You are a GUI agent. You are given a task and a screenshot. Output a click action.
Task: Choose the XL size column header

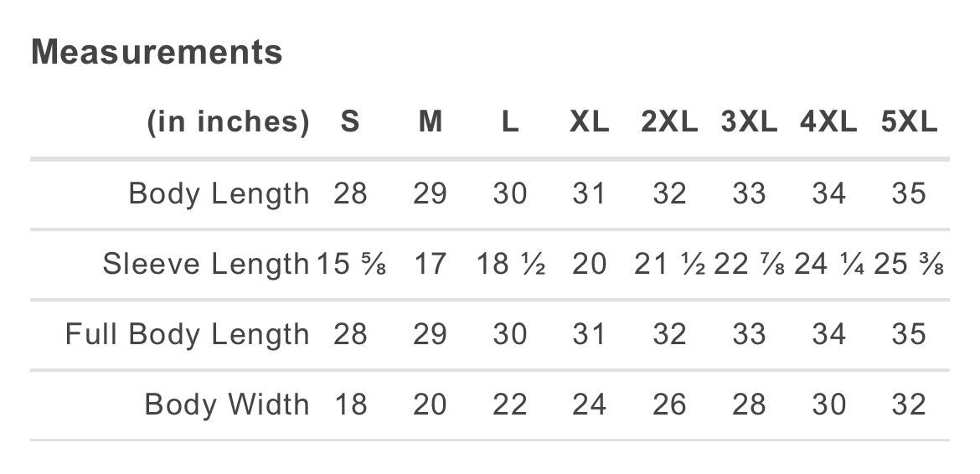tap(589, 122)
